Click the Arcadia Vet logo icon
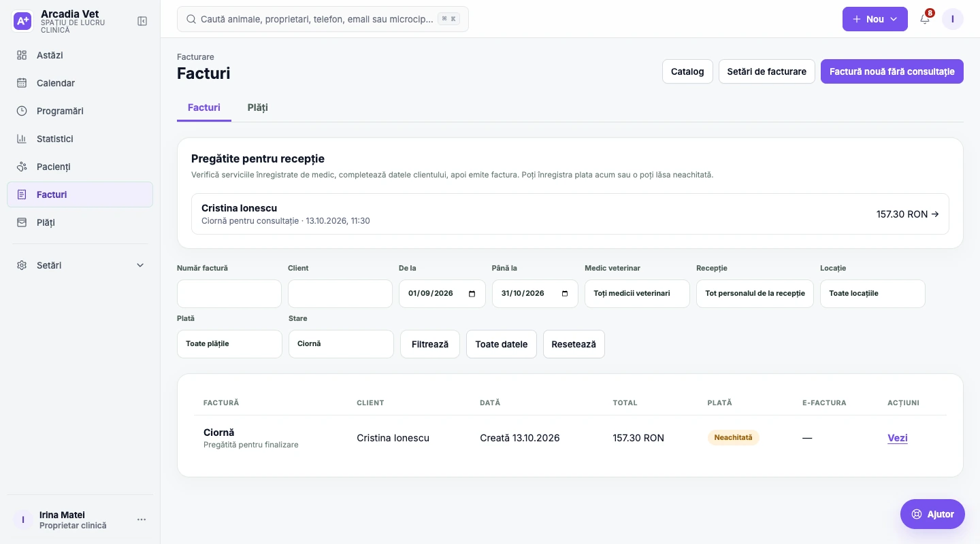The height and width of the screenshot is (544, 980). point(22,21)
